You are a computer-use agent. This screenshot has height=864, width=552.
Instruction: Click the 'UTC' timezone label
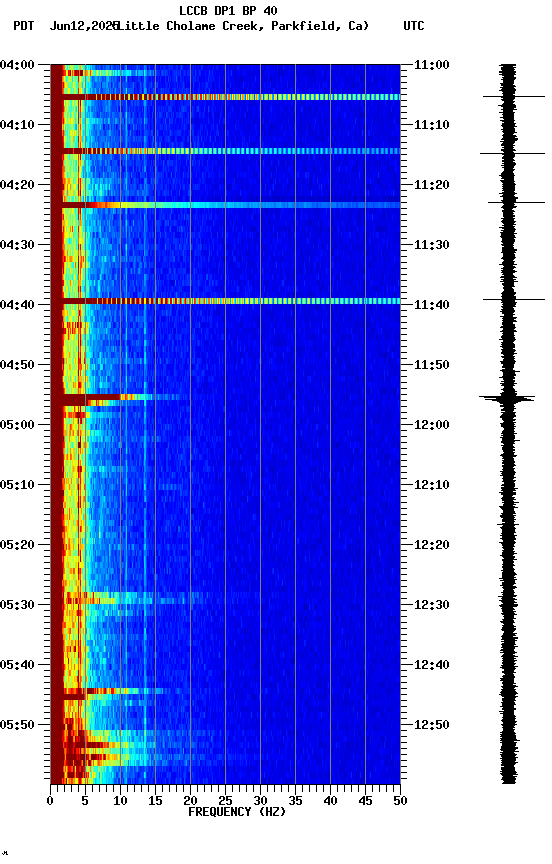click(x=414, y=26)
